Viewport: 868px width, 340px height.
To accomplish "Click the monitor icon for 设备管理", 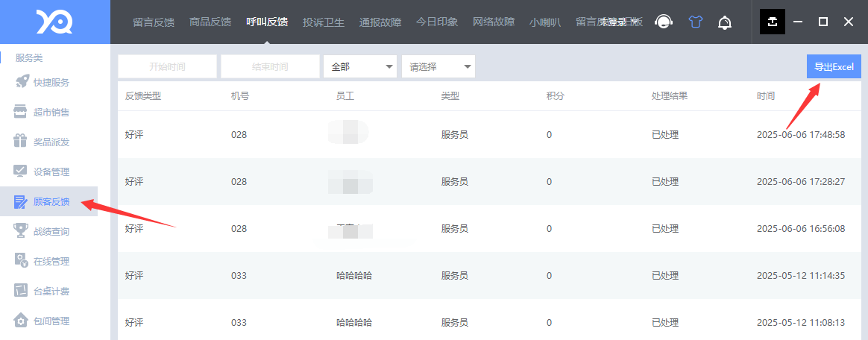I will (20, 171).
